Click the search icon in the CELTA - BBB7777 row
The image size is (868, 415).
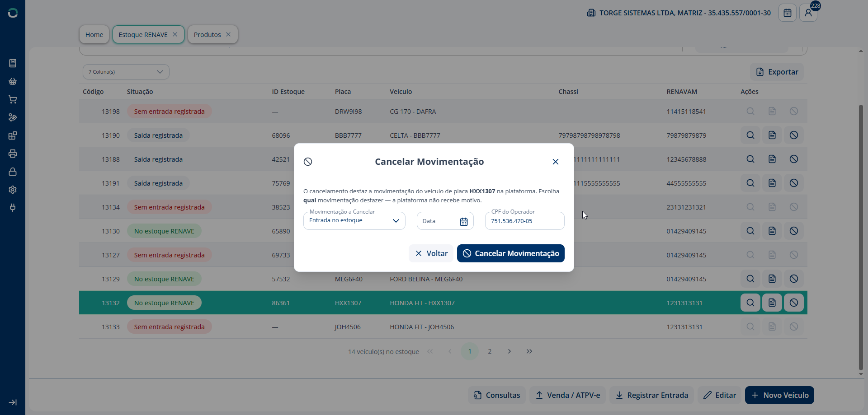tap(750, 135)
